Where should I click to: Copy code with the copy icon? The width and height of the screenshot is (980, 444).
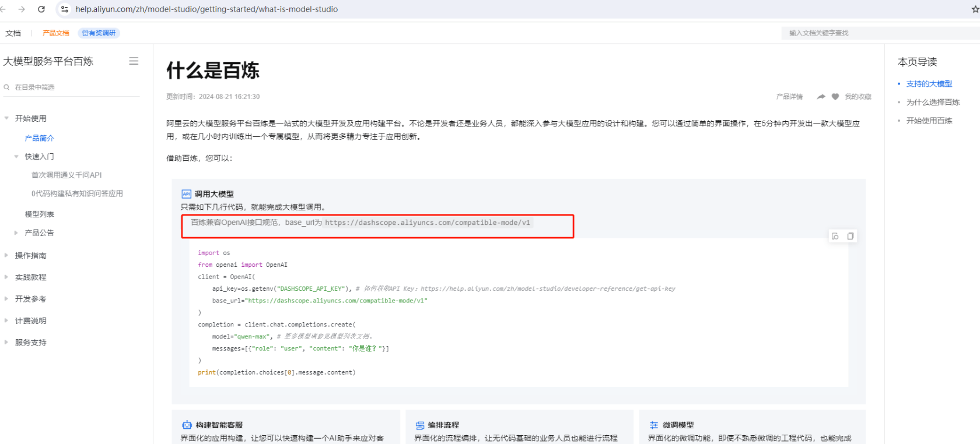(x=850, y=236)
